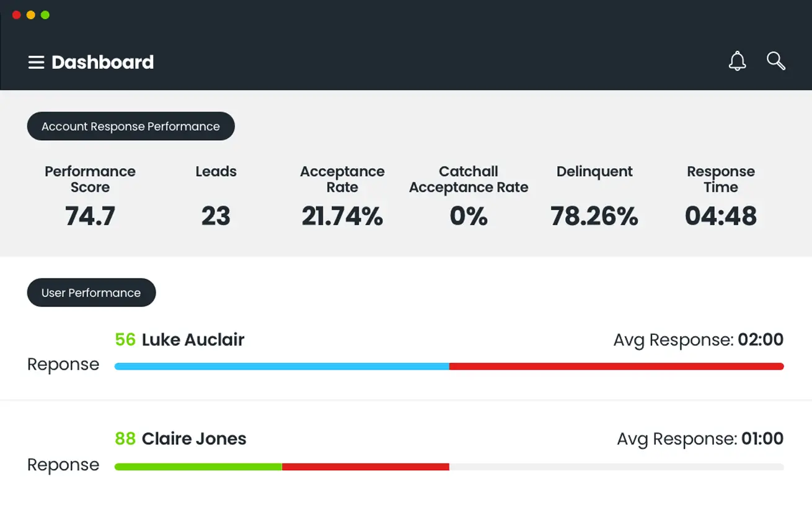Open notifications bell icon

(737, 61)
